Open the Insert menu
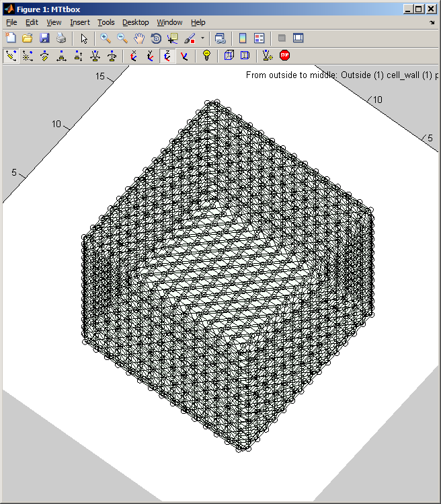 (79, 22)
